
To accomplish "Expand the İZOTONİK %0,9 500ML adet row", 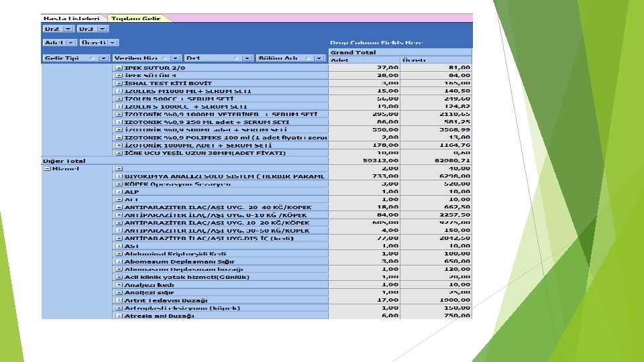I will 119,129.
